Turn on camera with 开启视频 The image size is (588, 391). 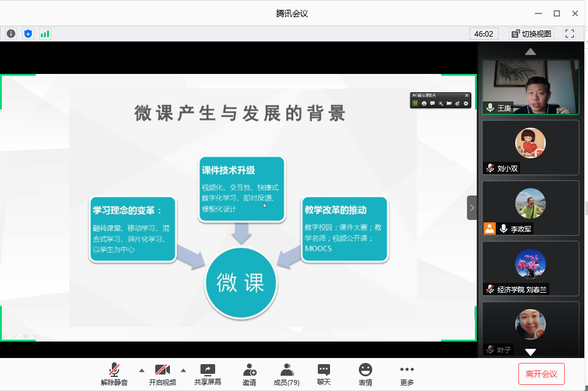pos(162,374)
